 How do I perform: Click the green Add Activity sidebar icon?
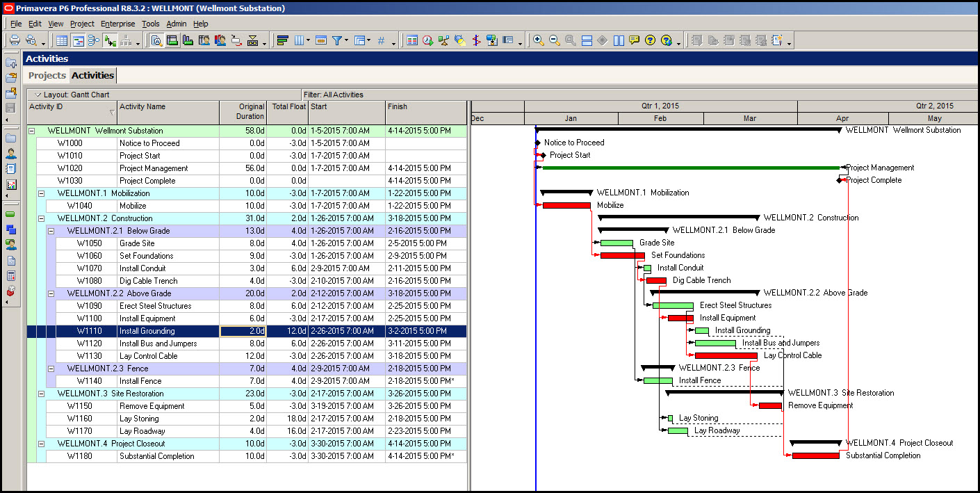tap(11, 213)
